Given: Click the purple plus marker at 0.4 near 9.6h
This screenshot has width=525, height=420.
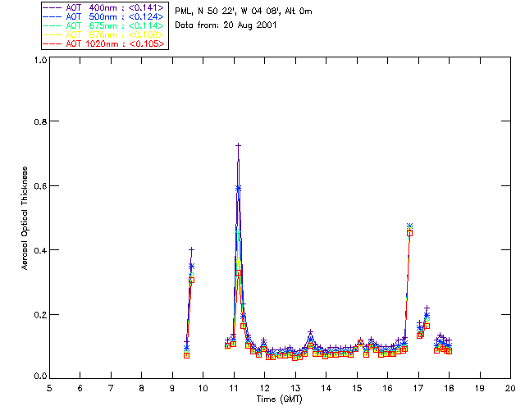Looking at the screenshot, I should (191, 250).
